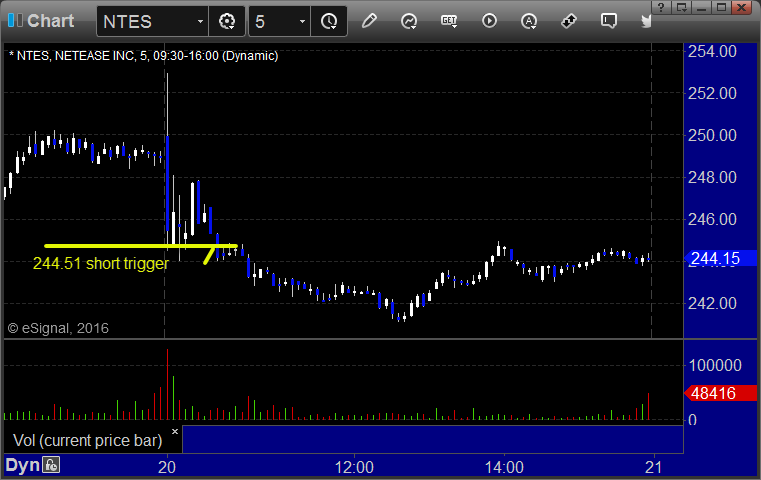Open the NTES symbol dropdown arrow
Screen dimensions: 761x480
200,21
